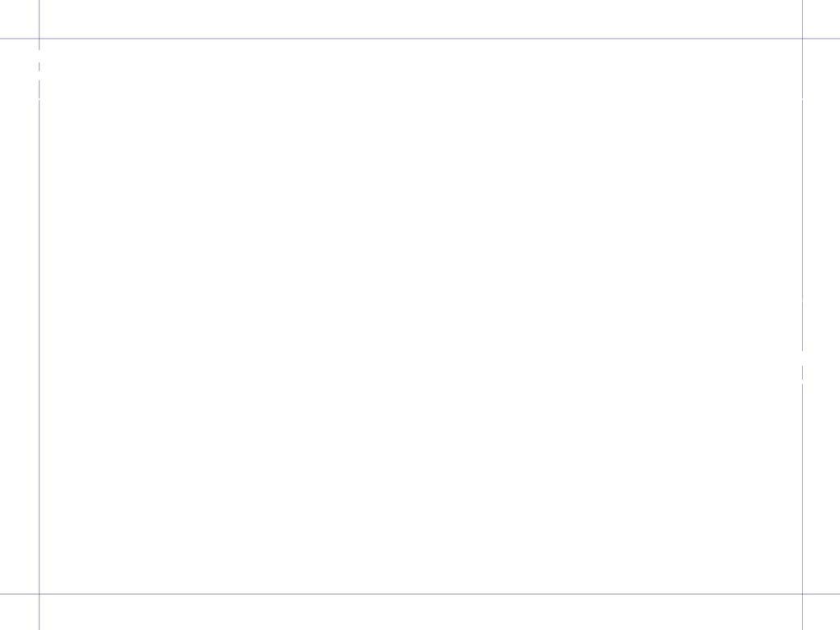Click the top-left corner margin outside guides

click(x=19, y=19)
